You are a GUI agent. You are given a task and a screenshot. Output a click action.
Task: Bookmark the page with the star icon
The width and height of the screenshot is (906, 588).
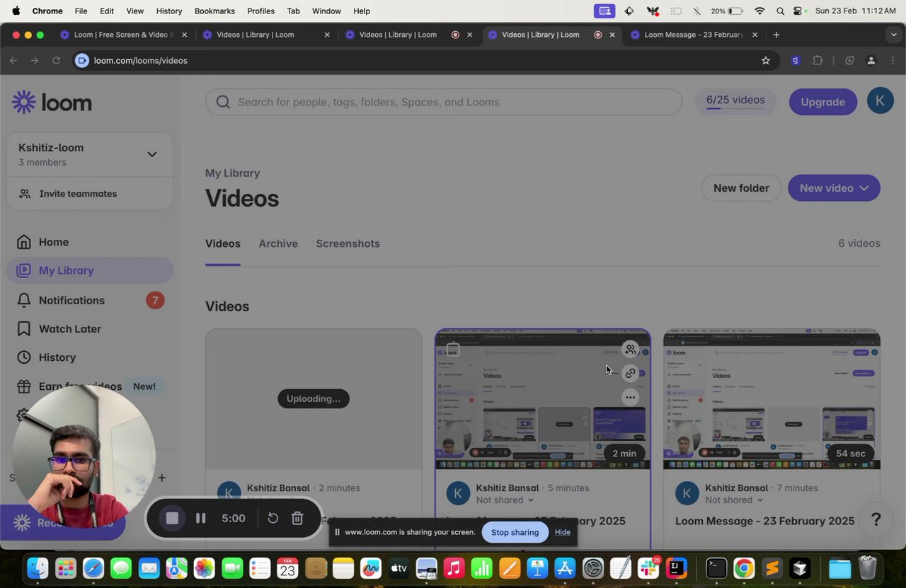point(765,61)
